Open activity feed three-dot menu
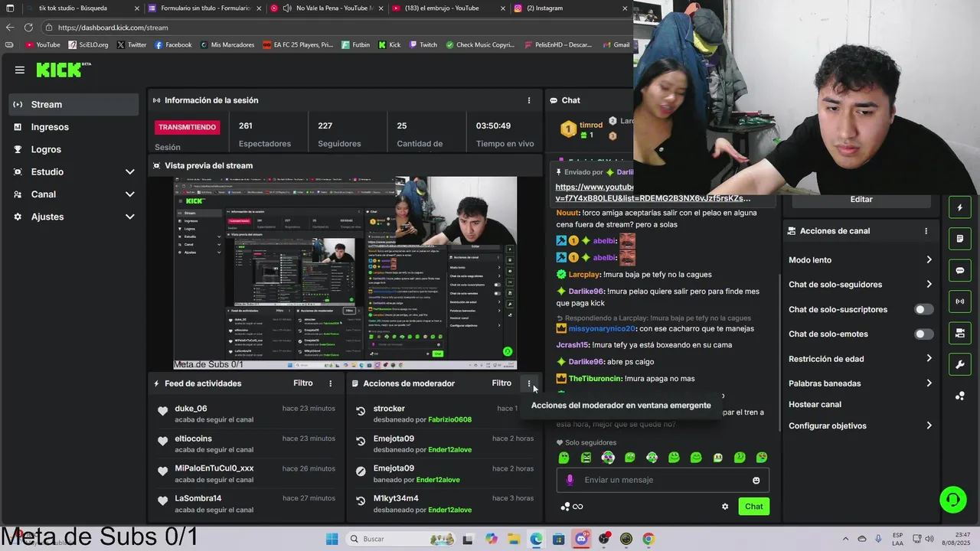The image size is (980, 551). tap(331, 383)
